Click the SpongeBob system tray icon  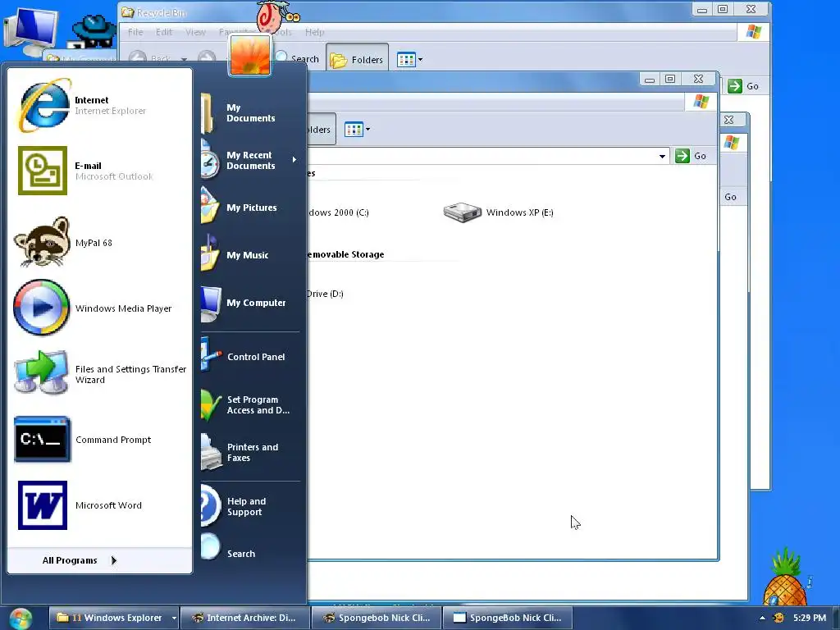pyautogui.click(x=778, y=618)
